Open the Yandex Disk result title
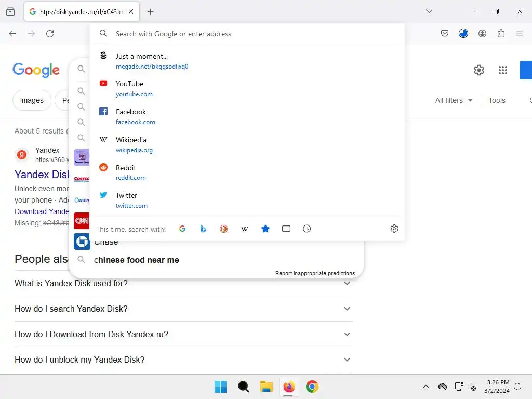This screenshot has height=399, width=532. pyautogui.click(x=42, y=175)
